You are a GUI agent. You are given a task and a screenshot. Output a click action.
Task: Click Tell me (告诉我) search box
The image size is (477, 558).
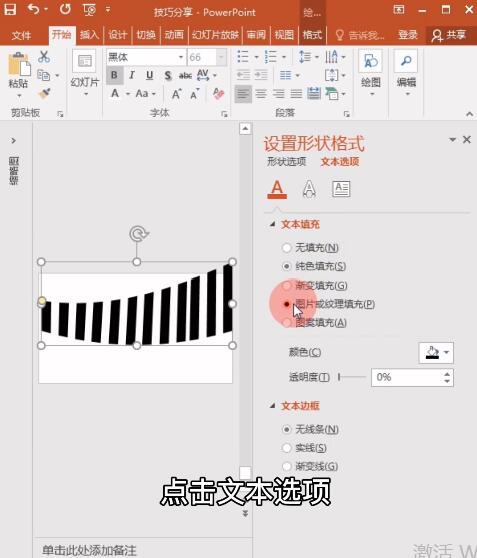click(x=360, y=35)
